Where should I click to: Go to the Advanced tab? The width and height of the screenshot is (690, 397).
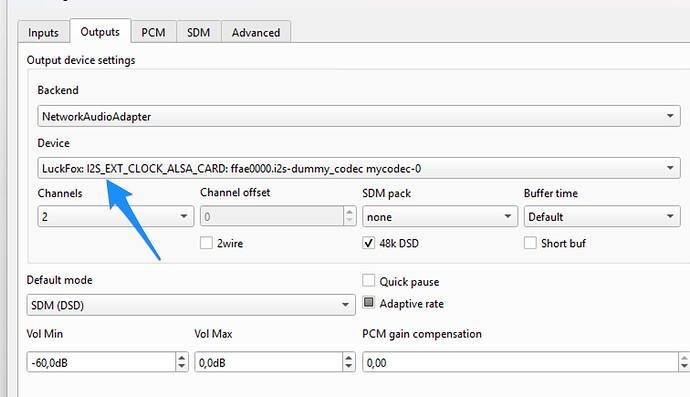click(x=256, y=32)
